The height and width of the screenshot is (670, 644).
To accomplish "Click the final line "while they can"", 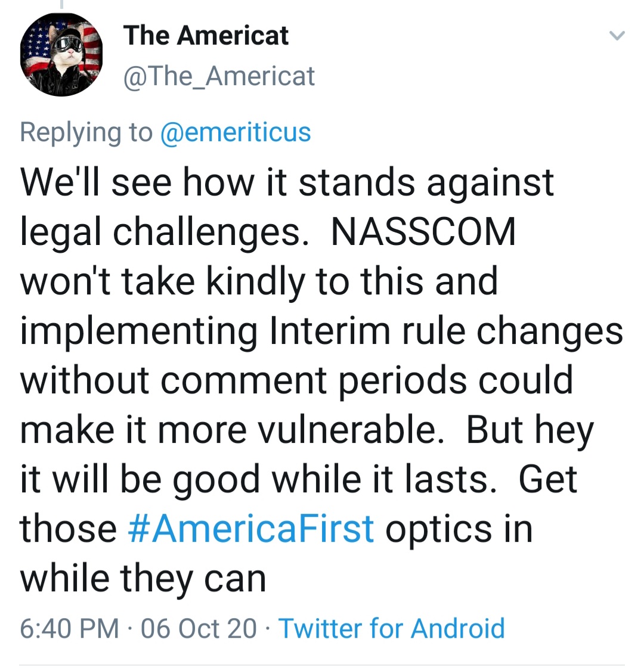I will pos(143,578).
